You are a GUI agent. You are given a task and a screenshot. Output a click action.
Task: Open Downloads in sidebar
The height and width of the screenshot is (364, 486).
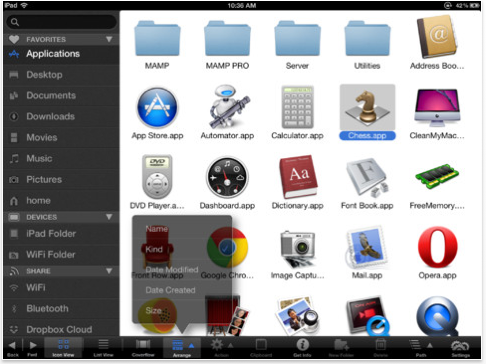(x=61, y=117)
